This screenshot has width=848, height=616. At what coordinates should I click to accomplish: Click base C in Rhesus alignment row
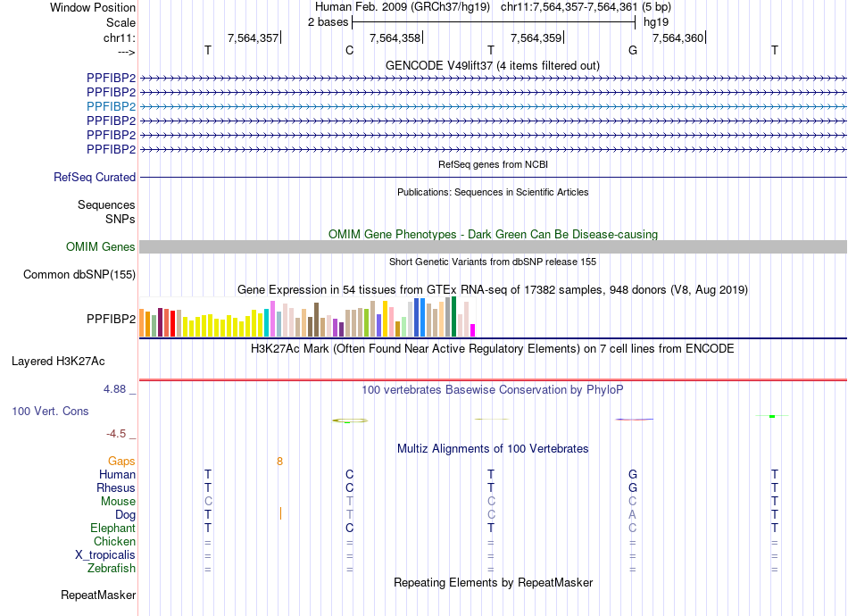349,487
